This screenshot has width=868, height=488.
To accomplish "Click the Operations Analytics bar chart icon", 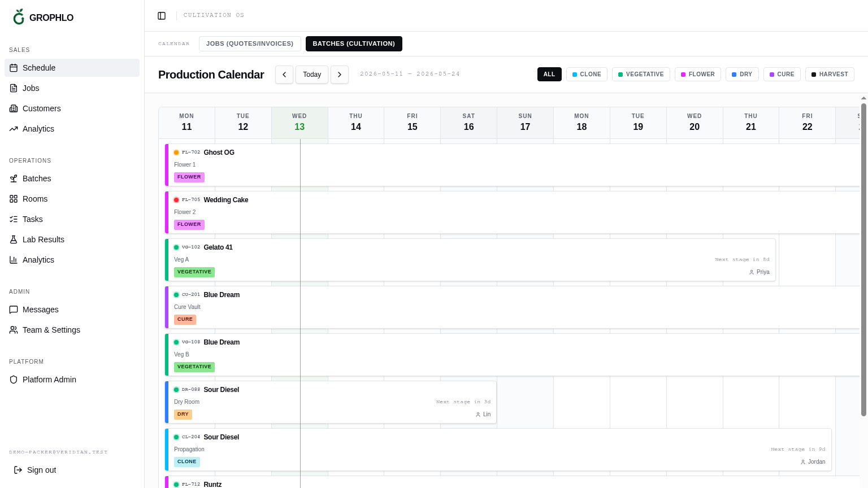I will (14, 260).
